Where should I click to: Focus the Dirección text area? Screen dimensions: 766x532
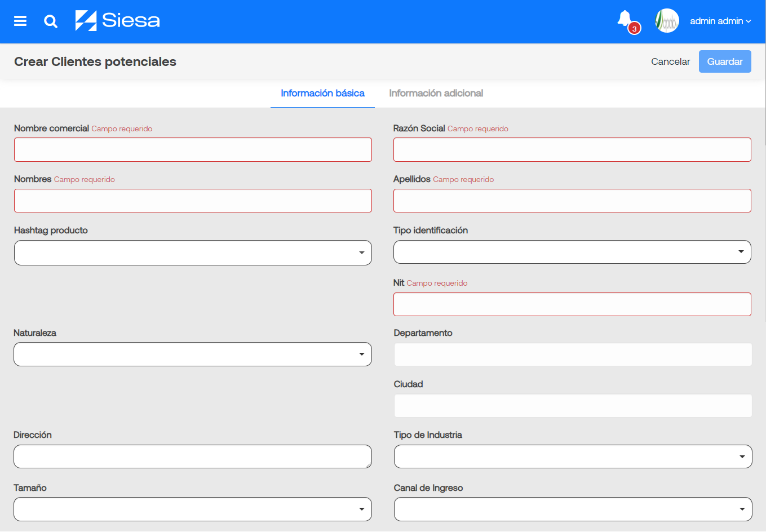coord(193,456)
